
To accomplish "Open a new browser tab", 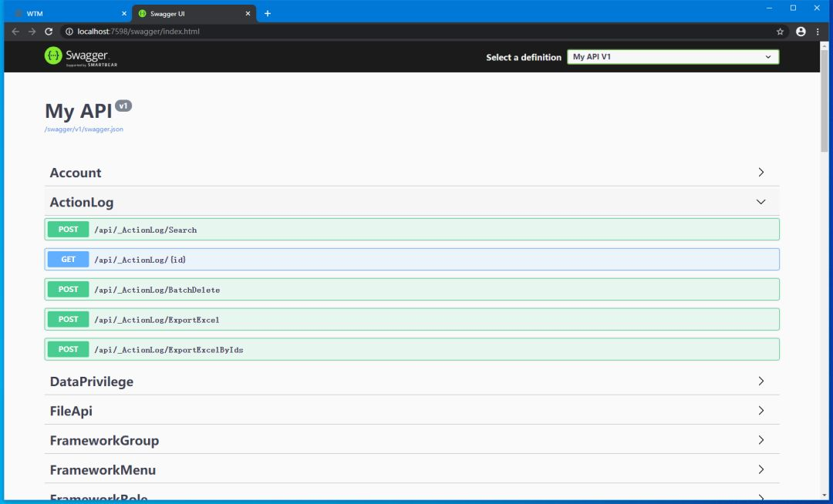I will click(267, 14).
